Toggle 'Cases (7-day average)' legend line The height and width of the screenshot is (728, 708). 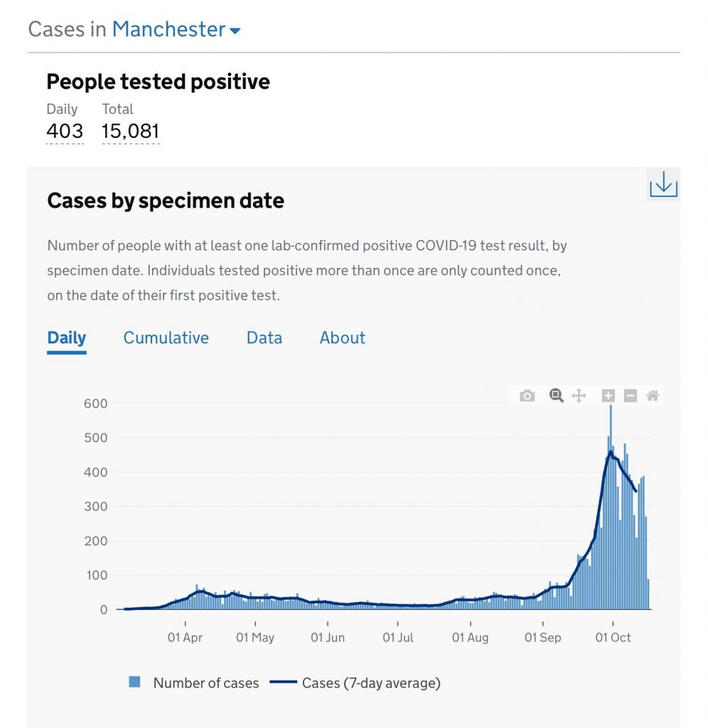(x=371, y=682)
